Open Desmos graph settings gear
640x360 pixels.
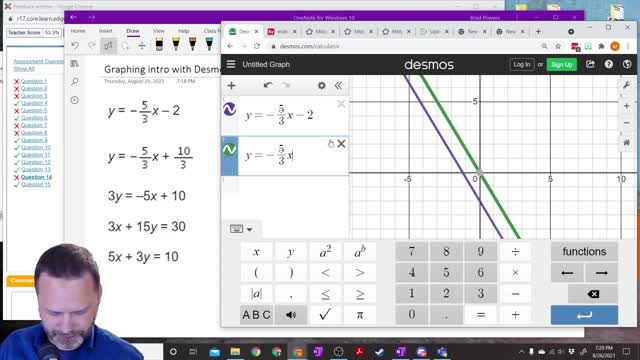pos(322,85)
